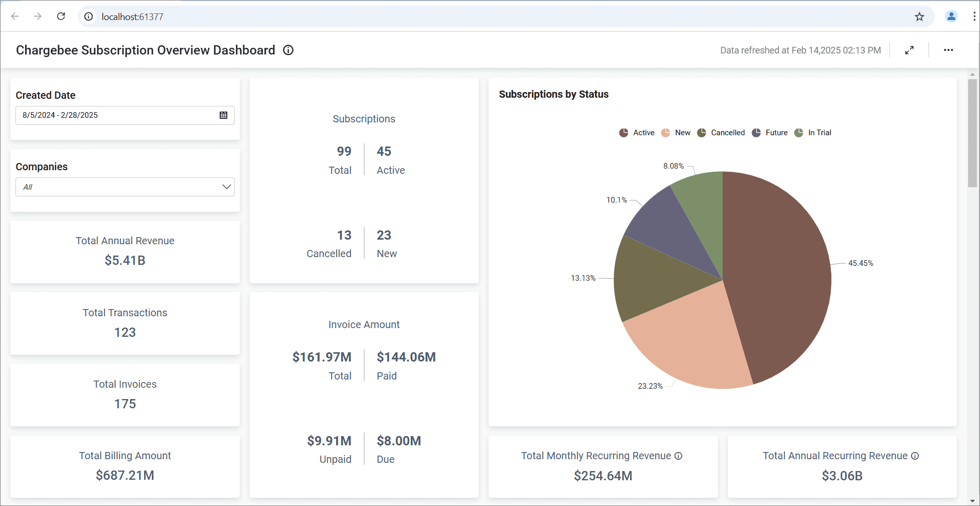The height and width of the screenshot is (506, 980).
Task: Toggle the In Trial legend item
Action: 813,133
